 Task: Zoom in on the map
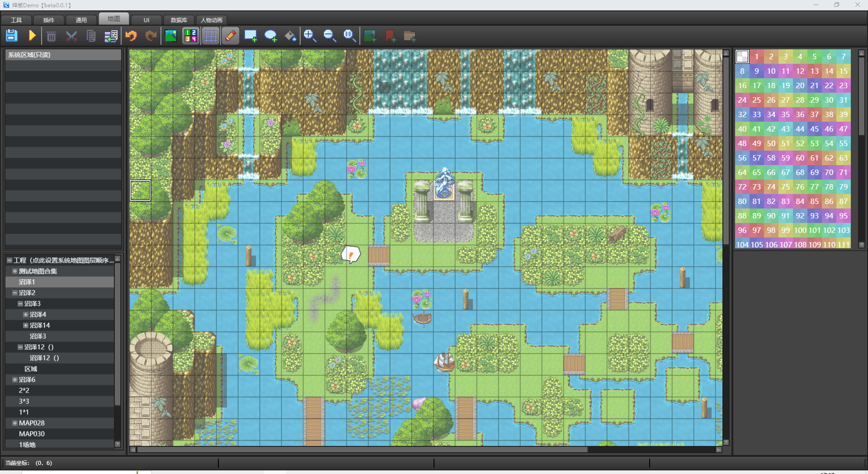[310, 36]
